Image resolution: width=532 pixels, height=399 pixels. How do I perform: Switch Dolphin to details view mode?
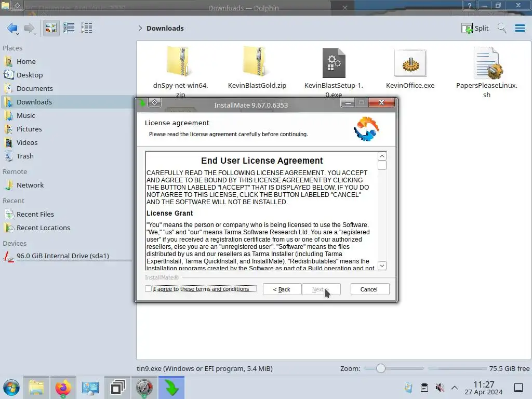coord(87,28)
